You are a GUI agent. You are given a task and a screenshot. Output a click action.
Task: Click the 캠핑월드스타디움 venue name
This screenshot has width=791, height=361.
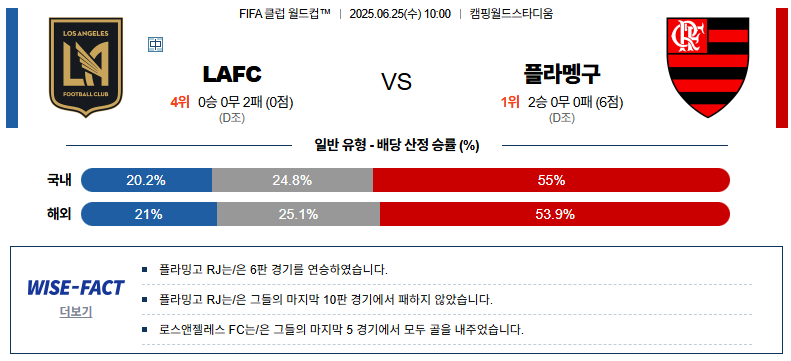[511, 14]
